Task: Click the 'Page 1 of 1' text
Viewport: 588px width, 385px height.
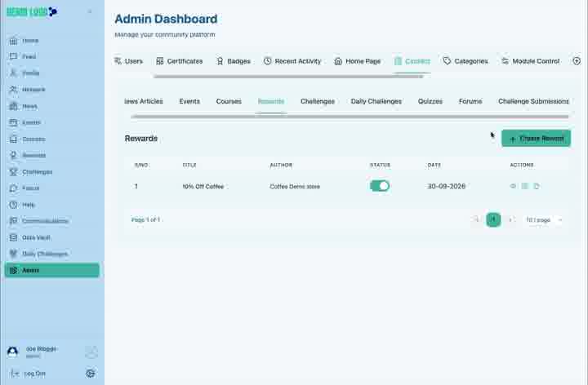Action: pos(146,220)
